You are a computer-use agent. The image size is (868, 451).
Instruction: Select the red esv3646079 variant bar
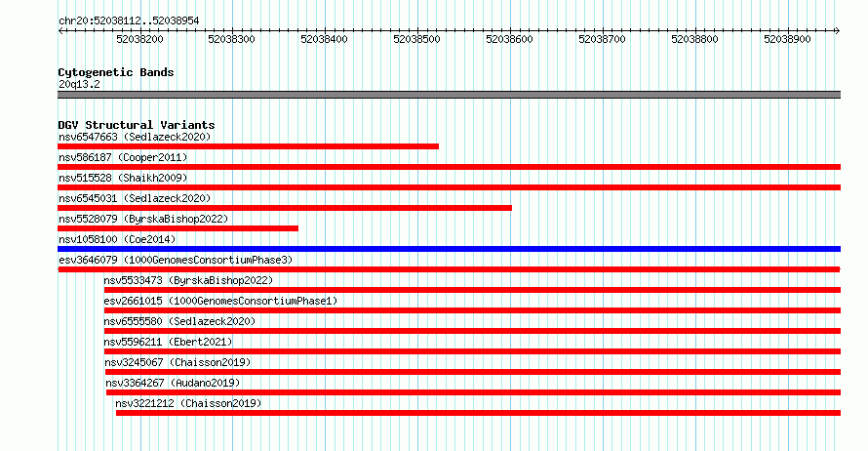[x=449, y=269]
